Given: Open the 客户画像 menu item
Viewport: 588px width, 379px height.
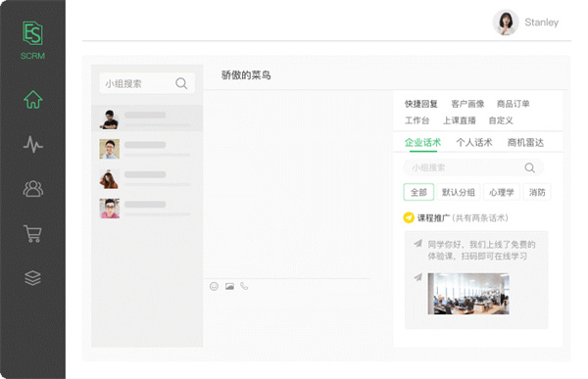Looking at the screenshot, I should tap(467, 104).
